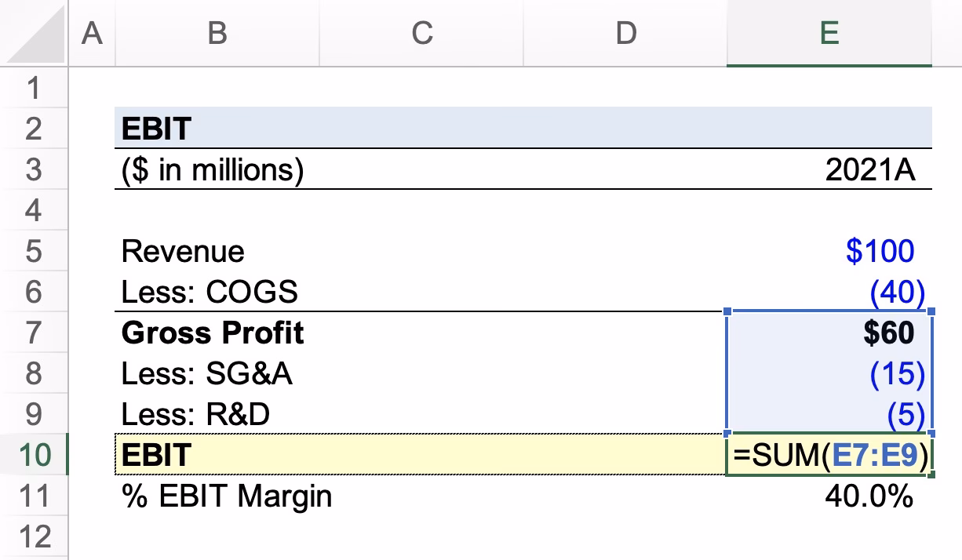Select column C header
Viewport: 962px width, 560px height.
[421, 33]
